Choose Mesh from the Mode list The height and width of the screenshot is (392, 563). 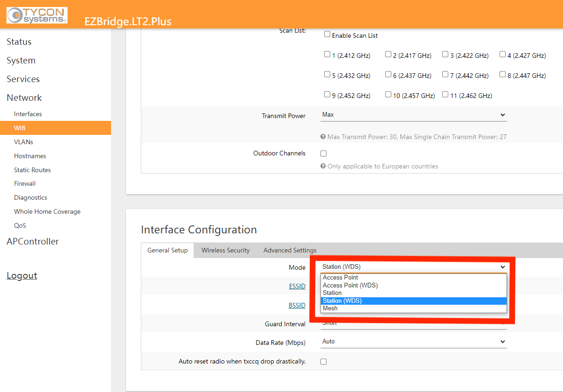[x=330, y=308]
